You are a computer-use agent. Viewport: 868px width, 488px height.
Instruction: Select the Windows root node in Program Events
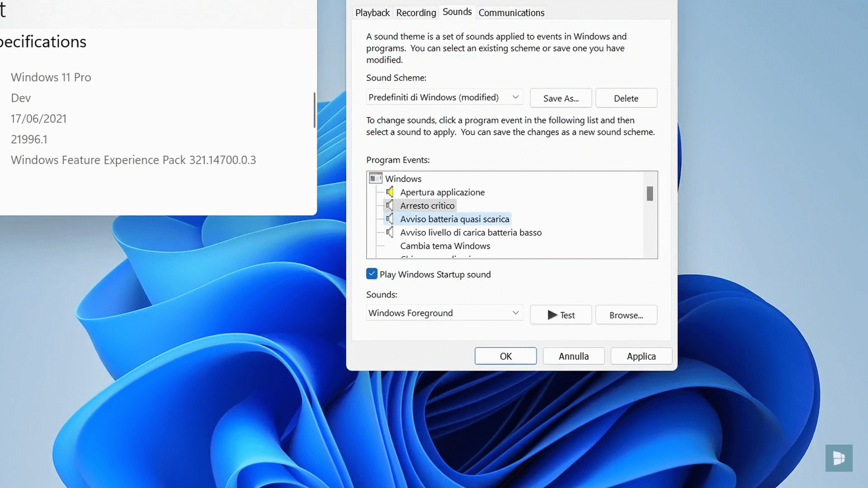click(403, 179)
